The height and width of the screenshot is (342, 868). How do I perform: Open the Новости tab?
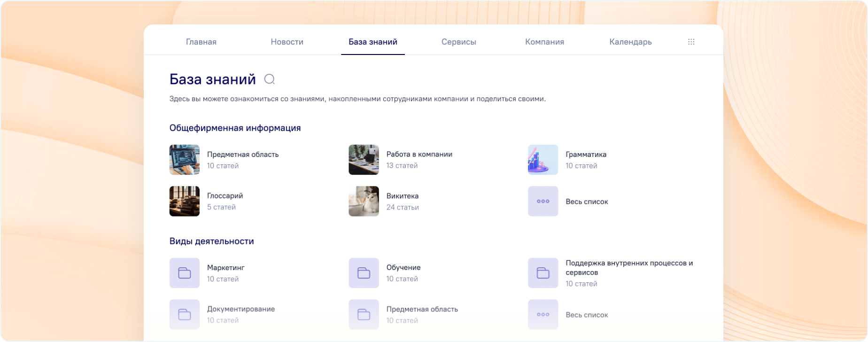pos(287,42)
